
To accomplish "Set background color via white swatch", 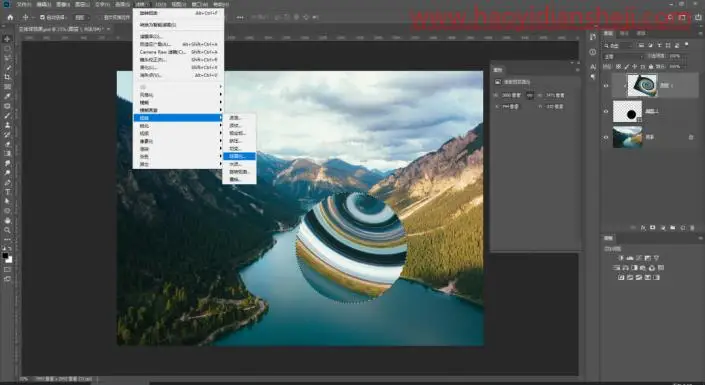I will (x=9, y=260).
